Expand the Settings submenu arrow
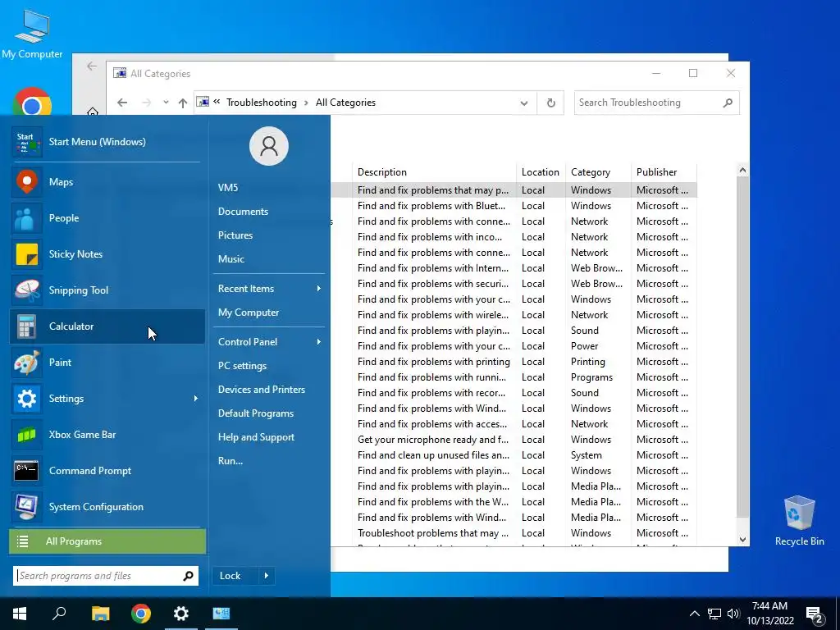Viewport: 840px width, 630px height. click(x=195, y=399)
